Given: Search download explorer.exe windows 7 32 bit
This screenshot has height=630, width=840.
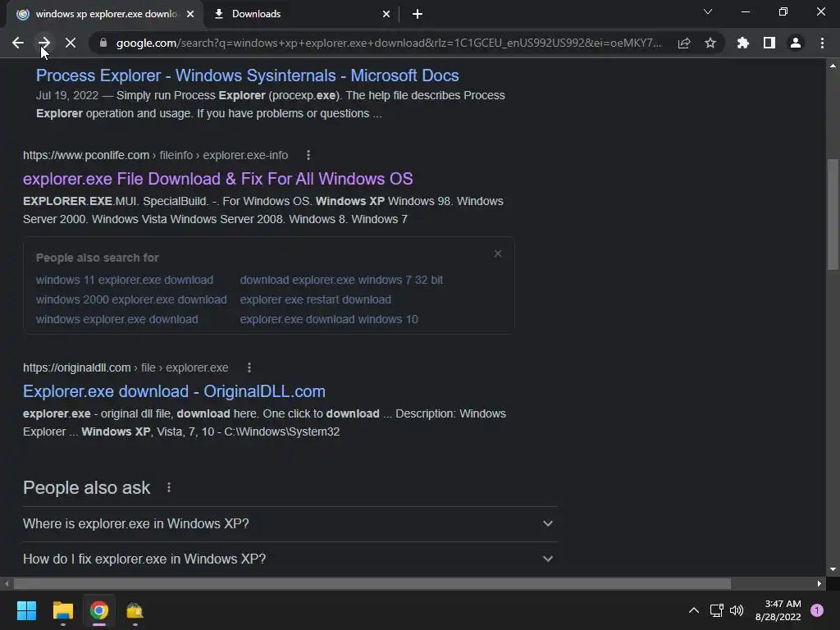Looking at the screenshot, I should [x=341, y=280].
